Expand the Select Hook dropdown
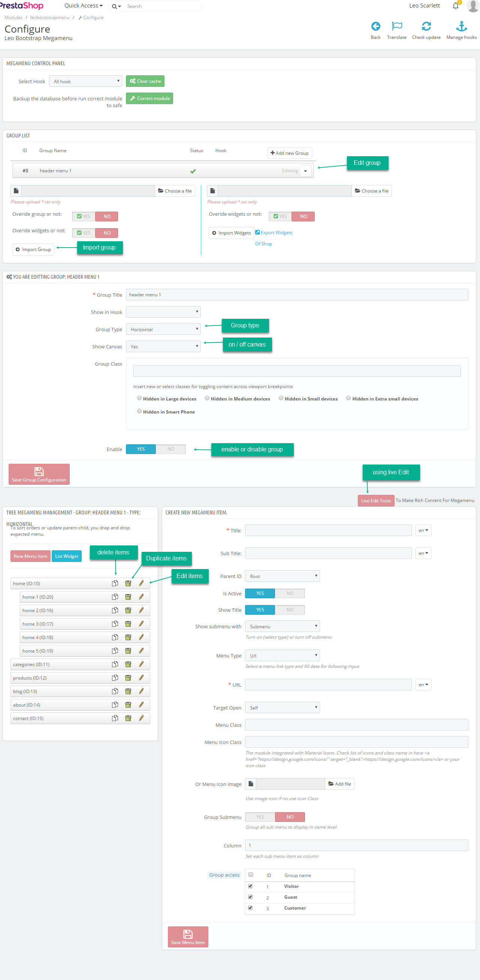The image size is (480, 980). pos(86,81)
